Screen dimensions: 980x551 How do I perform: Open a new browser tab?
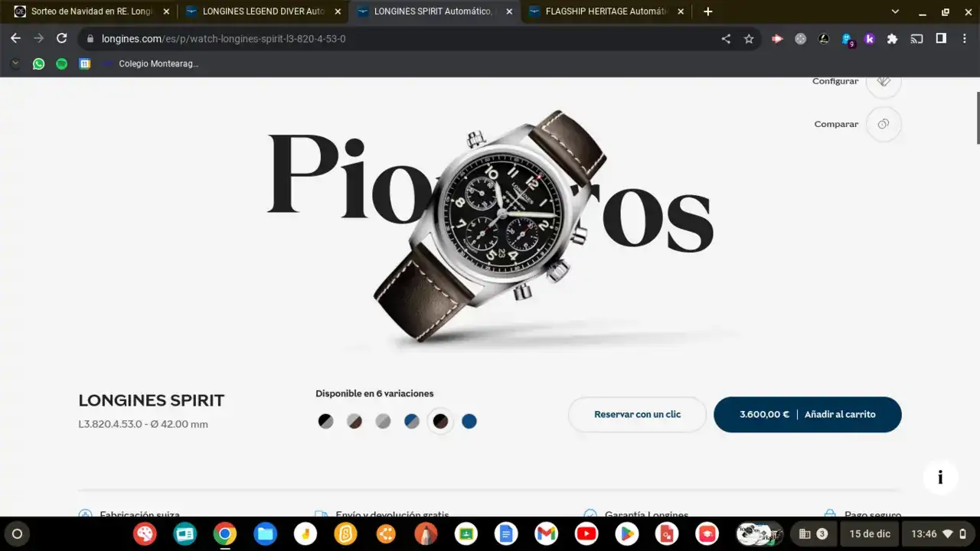pos(708,11)
